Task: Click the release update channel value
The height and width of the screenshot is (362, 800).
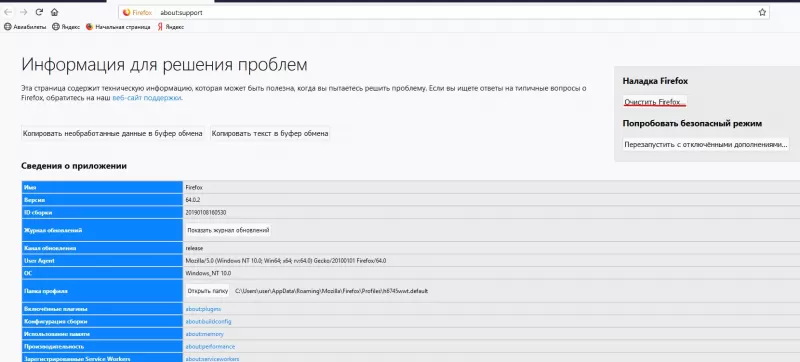Action: point(194,248)
